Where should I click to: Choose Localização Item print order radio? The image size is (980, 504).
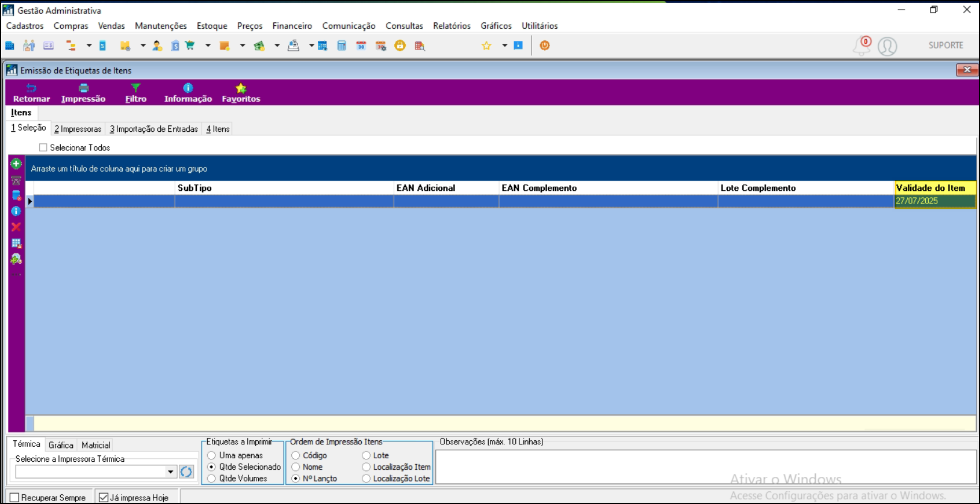click(x=366, y=467)
